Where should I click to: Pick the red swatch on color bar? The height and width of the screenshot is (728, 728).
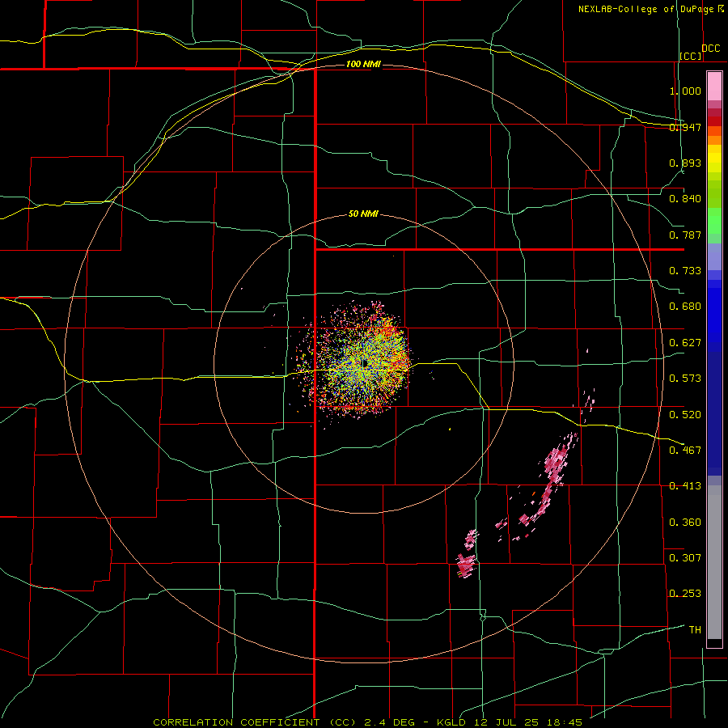click(x=714, y=121)
